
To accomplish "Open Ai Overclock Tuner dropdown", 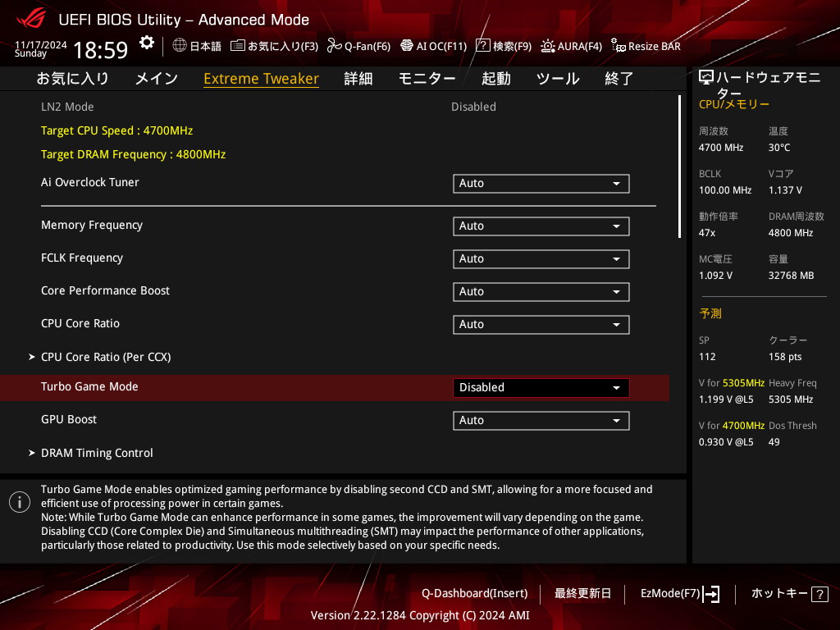I will (x=541, y=183).
